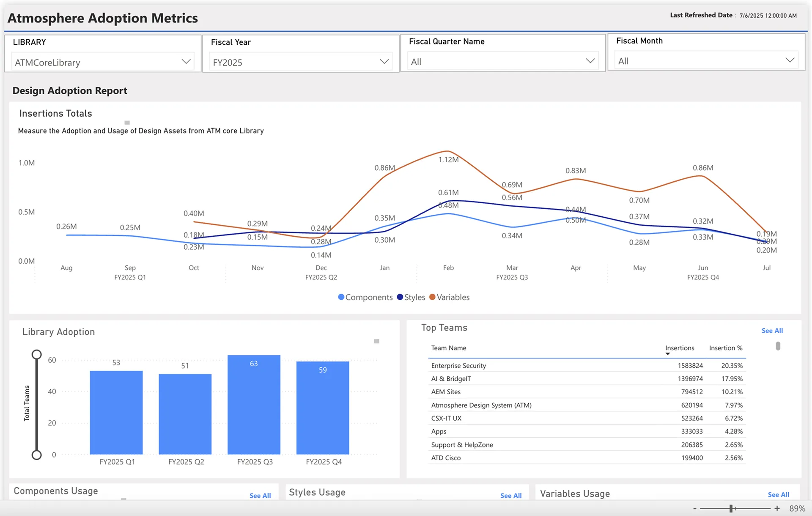The width and height of the screenshot is (812, 516).
Task: Expand the Fiscal Month dropdown
Action: point(789,60)
